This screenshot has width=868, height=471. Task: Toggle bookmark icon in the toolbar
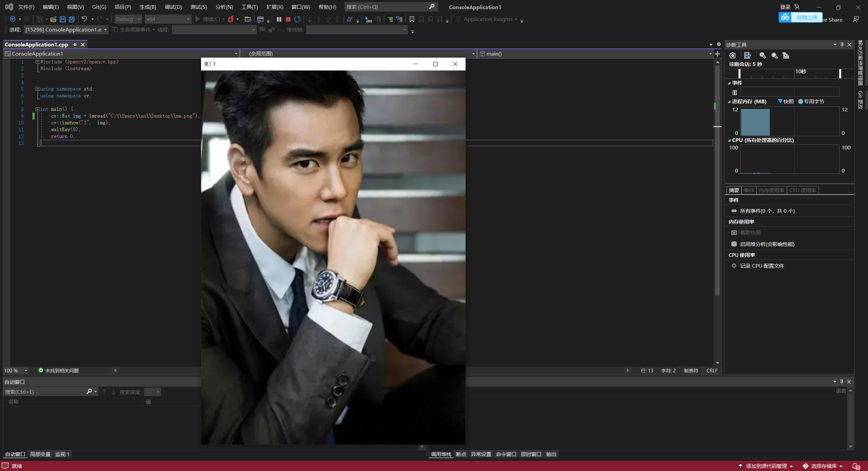[412, 19]
